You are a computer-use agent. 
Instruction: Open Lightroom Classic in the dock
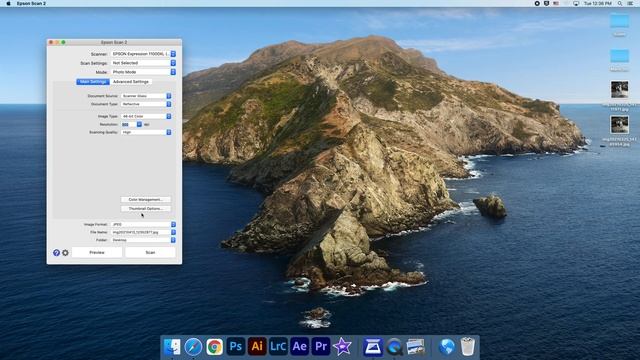click(278, 347)
